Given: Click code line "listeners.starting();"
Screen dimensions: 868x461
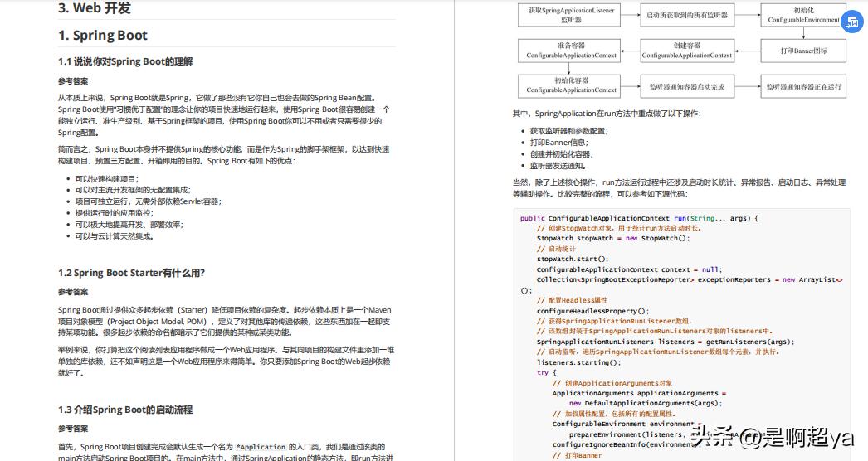Looking at the screenshot, I should point(578,362).
